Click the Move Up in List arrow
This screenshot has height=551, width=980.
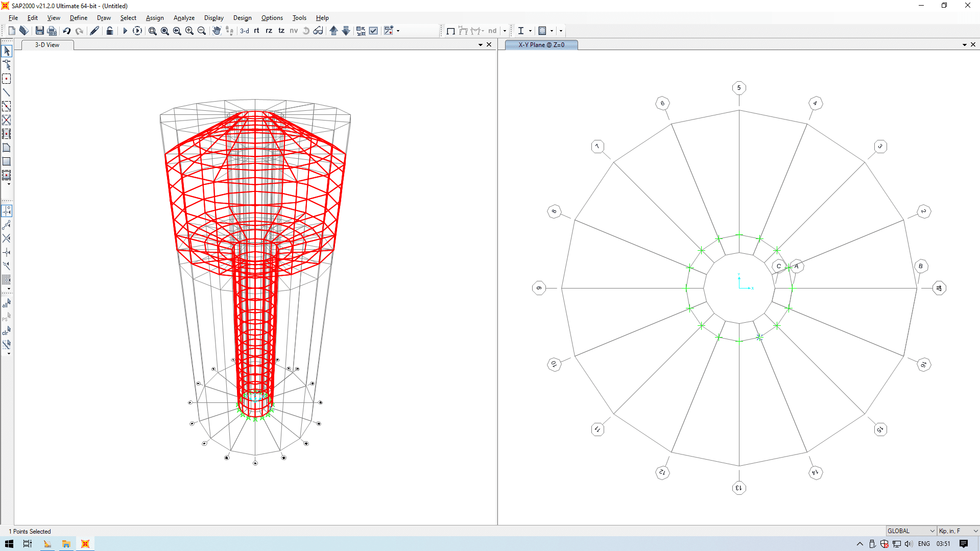[333, 31]
